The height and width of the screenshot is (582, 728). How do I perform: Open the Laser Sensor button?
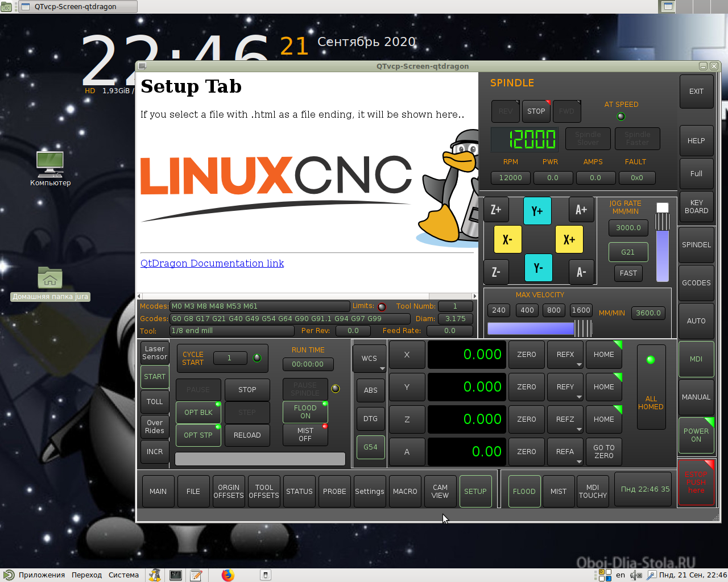click(155, 353)
